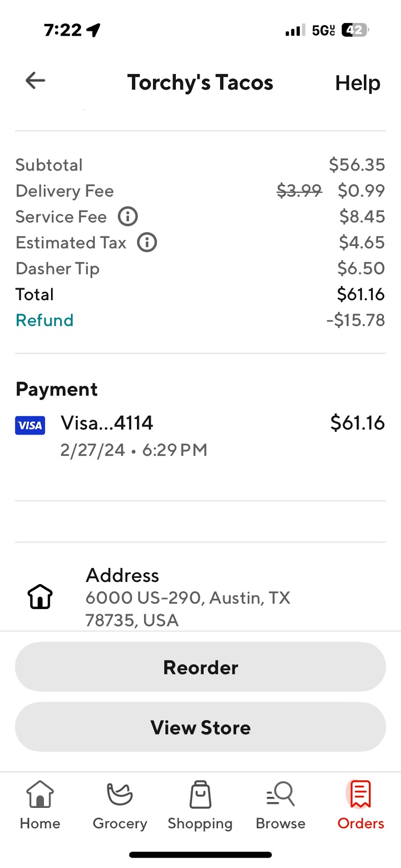Screen dimensions: 401x868
Task: Tap the crossed-out $3.99 delivery fee
Action: coord(299,191)
